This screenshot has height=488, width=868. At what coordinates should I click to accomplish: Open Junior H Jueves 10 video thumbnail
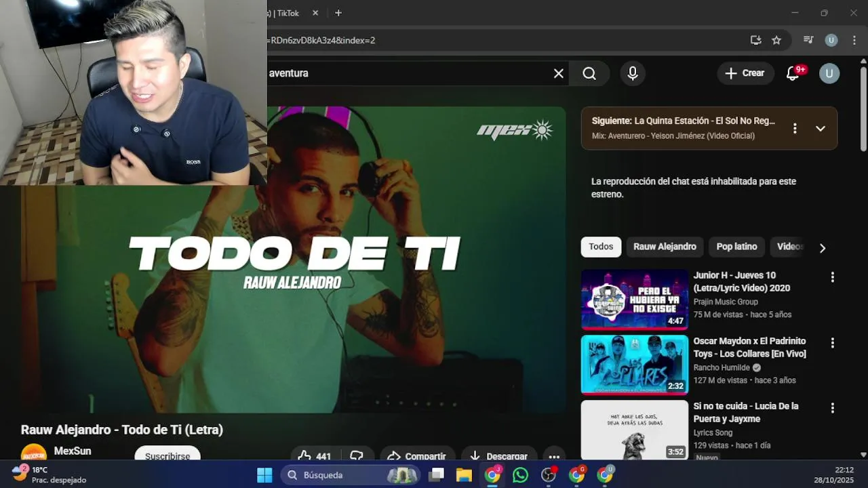pyautogui.click(x=635, y=300)
